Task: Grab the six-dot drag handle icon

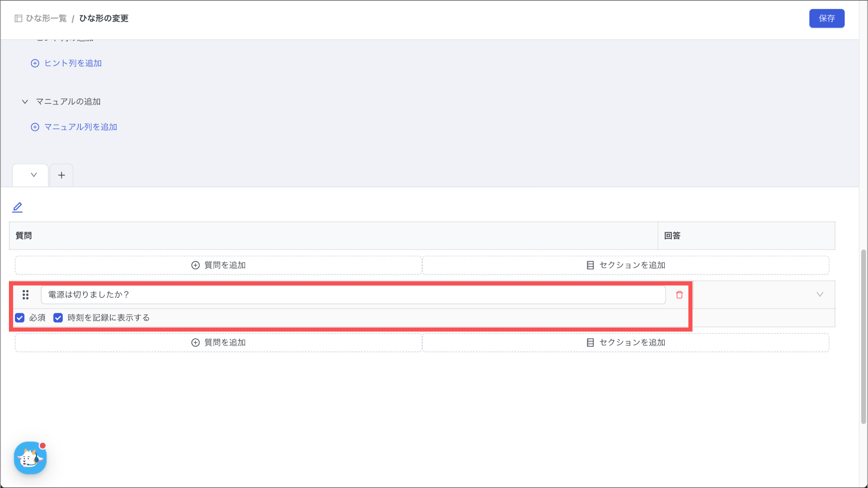Action: (25, 295)
